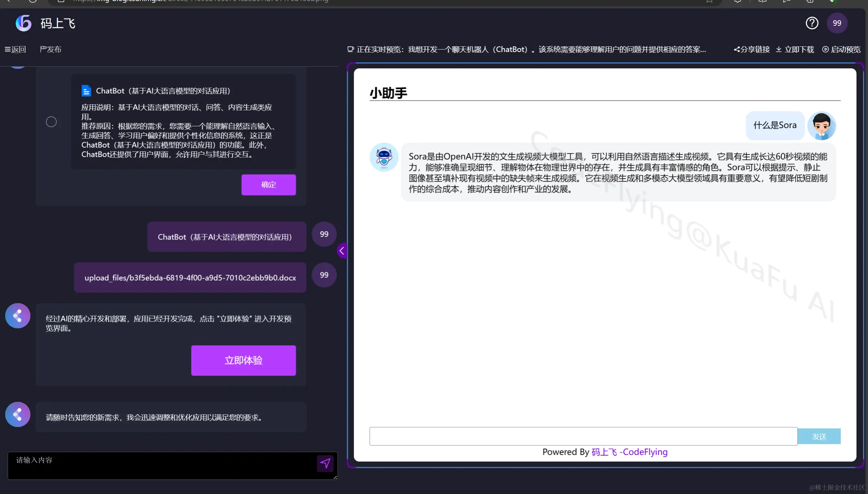Click the 99 user avatar top right

click(837, 23)
